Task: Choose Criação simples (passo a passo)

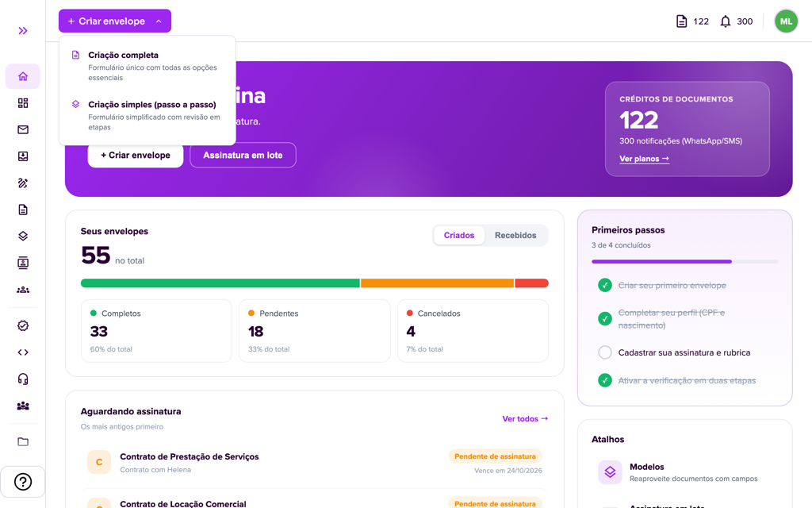Action: coord(147,116)
